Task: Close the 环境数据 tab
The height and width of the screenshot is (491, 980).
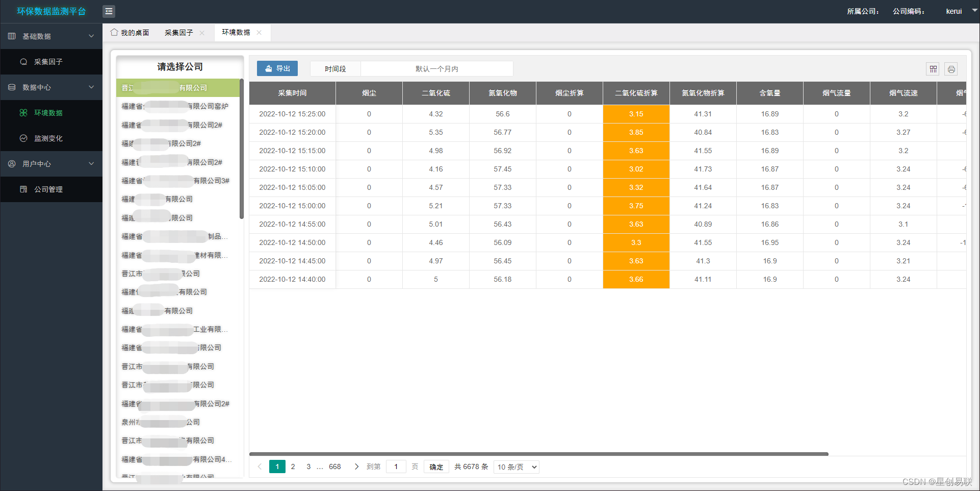Action: [259, 32]
